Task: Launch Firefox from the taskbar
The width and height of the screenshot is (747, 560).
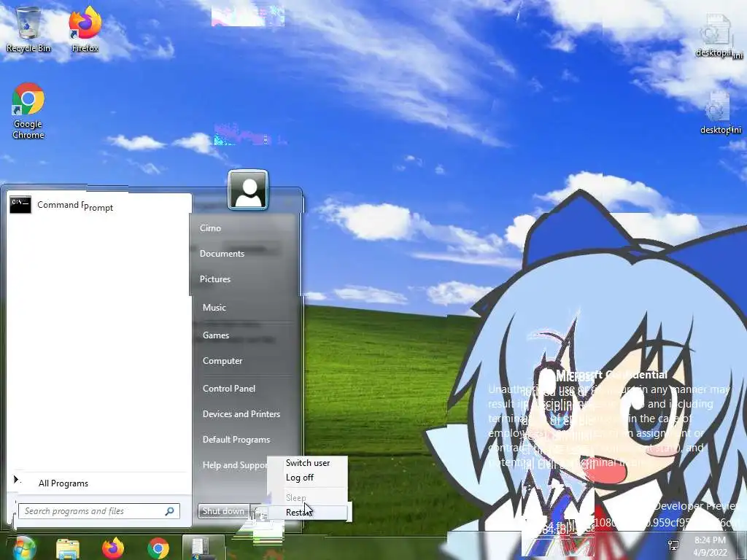Action: (113, 548)
